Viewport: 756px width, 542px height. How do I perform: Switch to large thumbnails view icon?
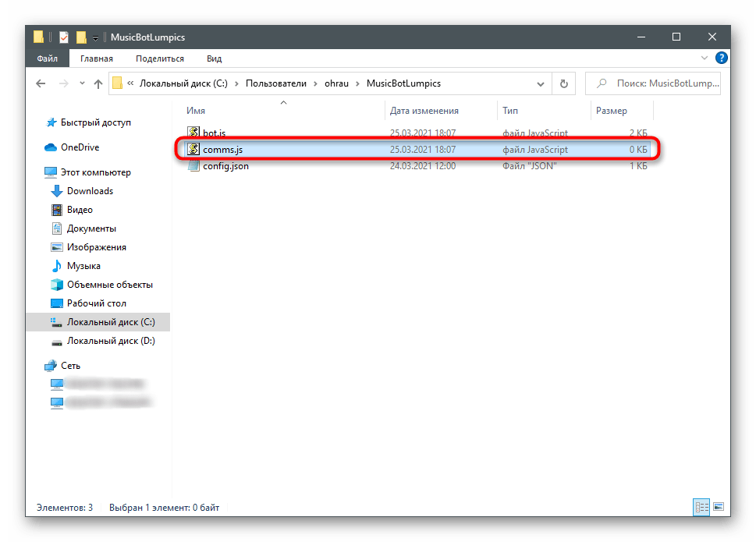click(x=719, y=507)
